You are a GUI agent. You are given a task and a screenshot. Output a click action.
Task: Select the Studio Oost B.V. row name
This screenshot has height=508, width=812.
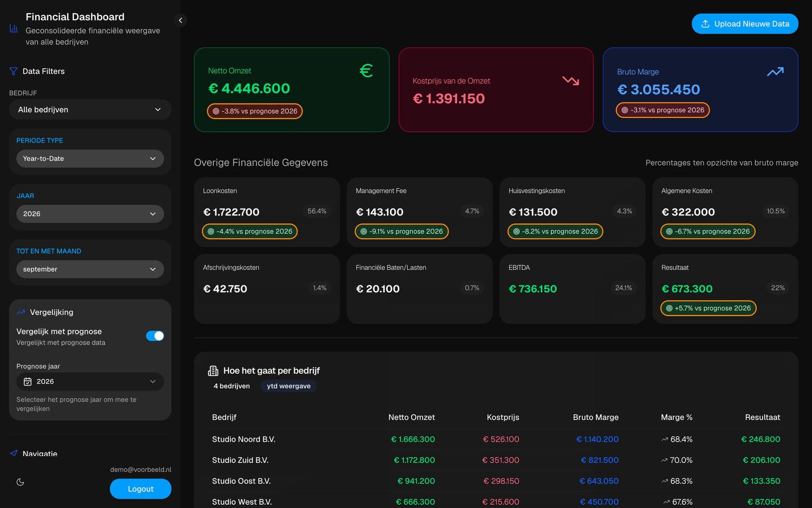point(241,481)
